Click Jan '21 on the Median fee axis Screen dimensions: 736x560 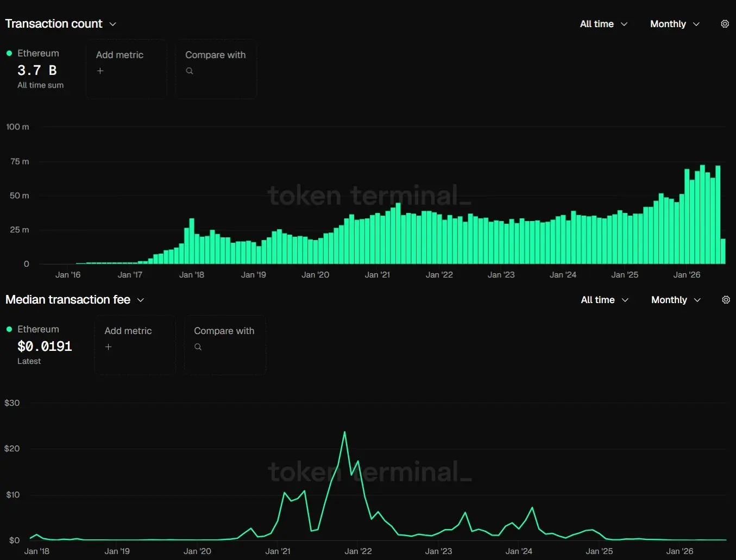click(278, 551)
